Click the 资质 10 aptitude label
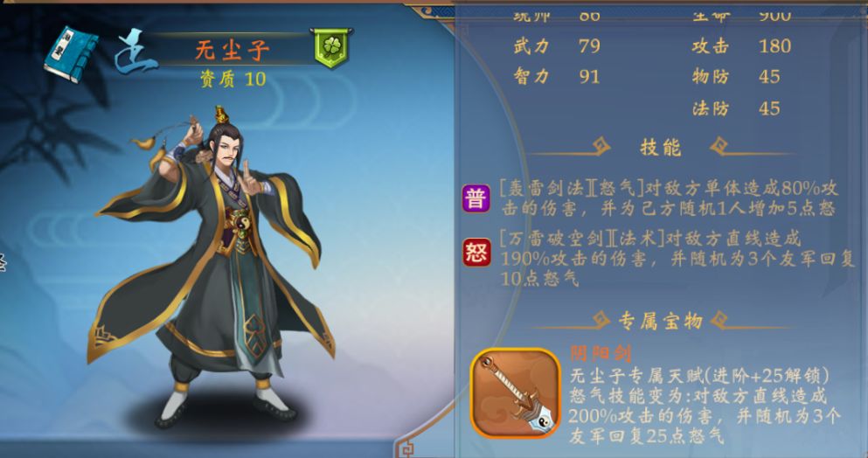 pyautogui.click(x=233, y=80)
